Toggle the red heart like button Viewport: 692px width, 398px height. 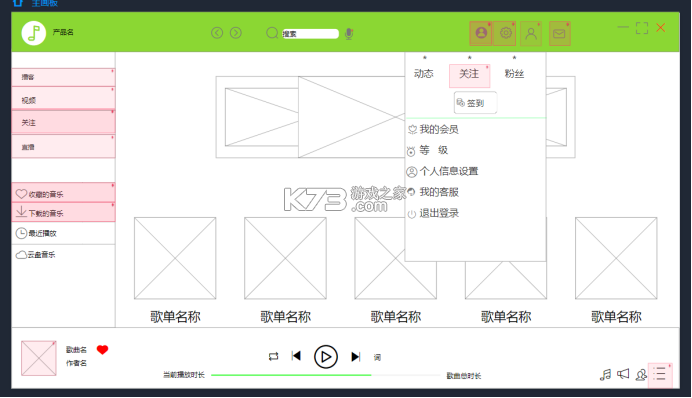pyautogui.click(x=102, y=350)
